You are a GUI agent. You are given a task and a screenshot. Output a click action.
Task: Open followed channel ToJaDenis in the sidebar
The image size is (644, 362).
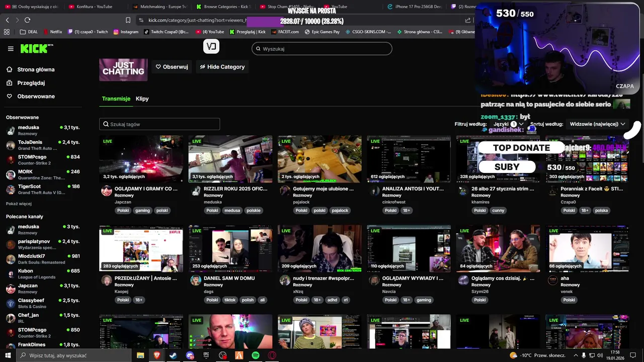[x=43, y=145]
